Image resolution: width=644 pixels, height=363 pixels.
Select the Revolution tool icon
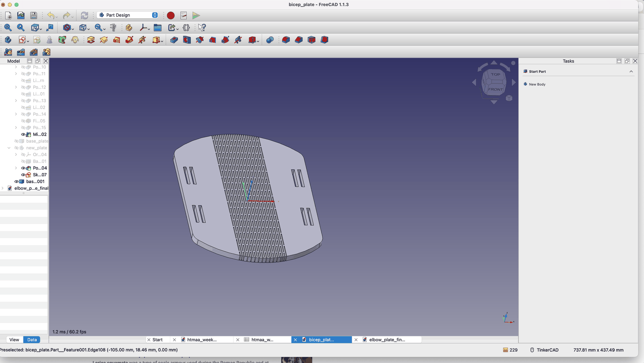coord(104,40)
